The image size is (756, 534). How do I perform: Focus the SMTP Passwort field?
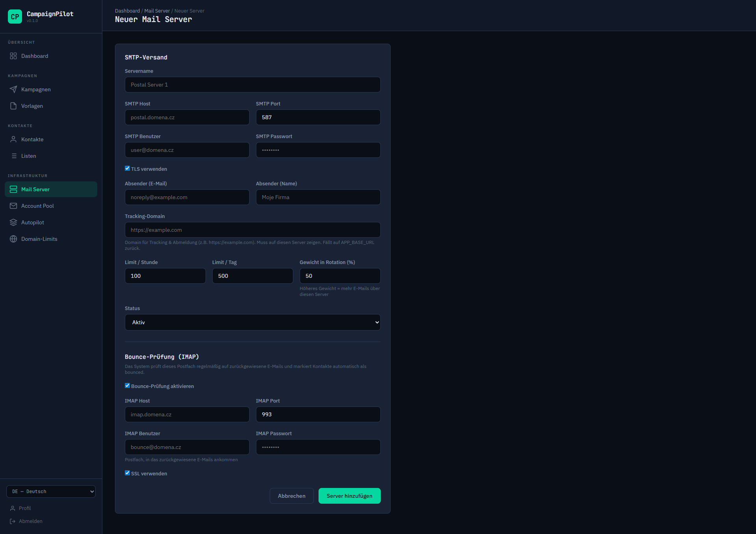[318, 150]
